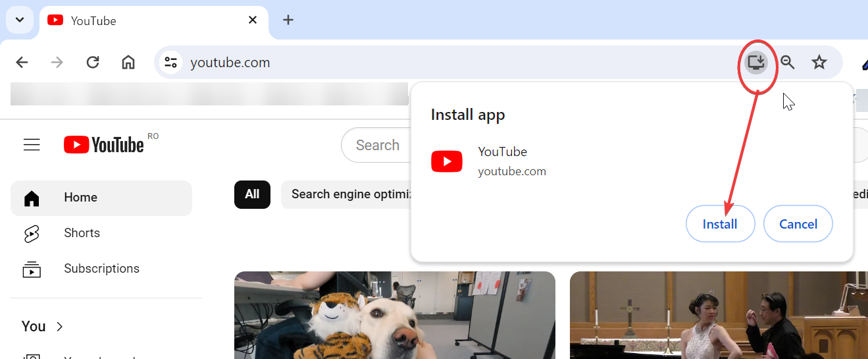Open the YouTube hamburger guide menu
Screen dimensions: 868x359
(32, 145)
